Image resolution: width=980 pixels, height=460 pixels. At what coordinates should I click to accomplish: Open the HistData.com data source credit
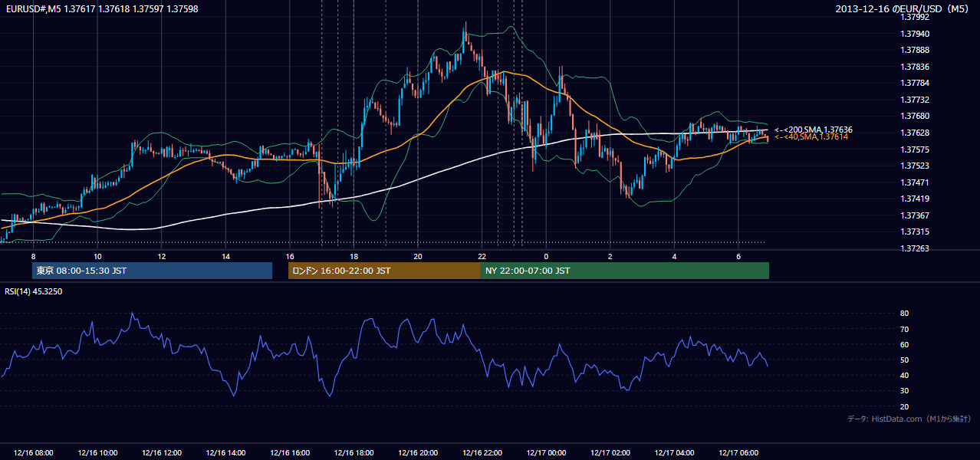pyautogui.click(x=909, y=419)
